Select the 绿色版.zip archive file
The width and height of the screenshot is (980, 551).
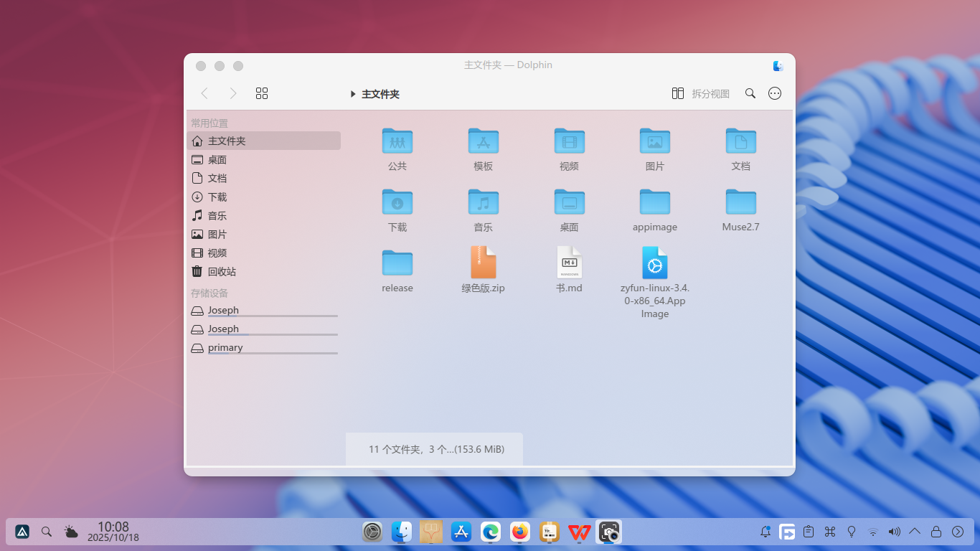484,263
